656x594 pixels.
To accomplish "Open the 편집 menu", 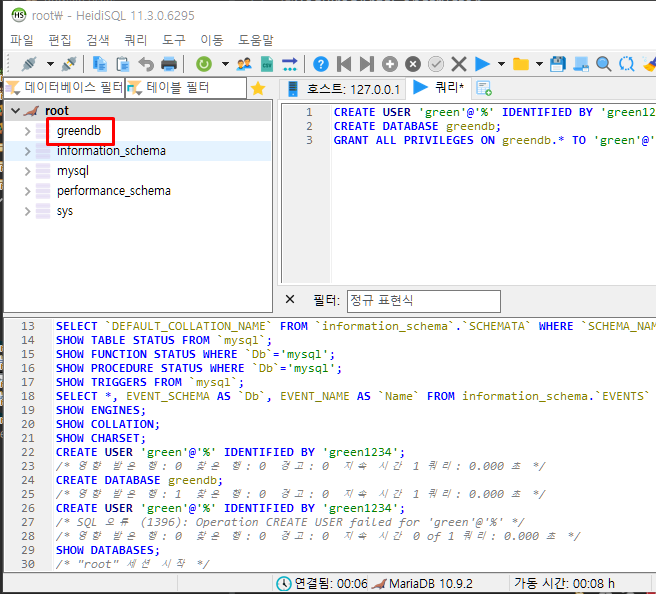I will tap(60, 40).
